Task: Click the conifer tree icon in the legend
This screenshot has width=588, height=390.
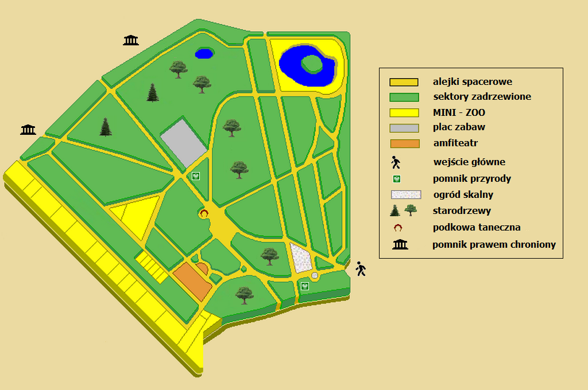Action: click(x=395, y=210)
